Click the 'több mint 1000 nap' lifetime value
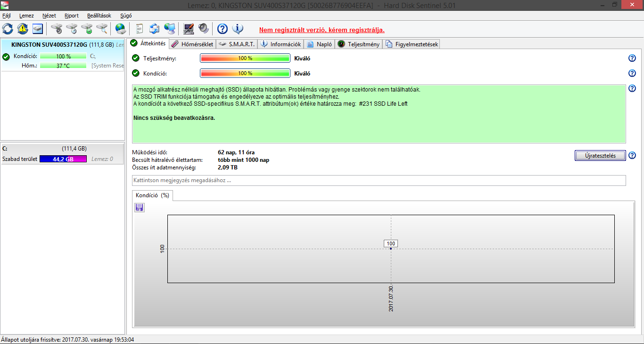 coord(243,160)
